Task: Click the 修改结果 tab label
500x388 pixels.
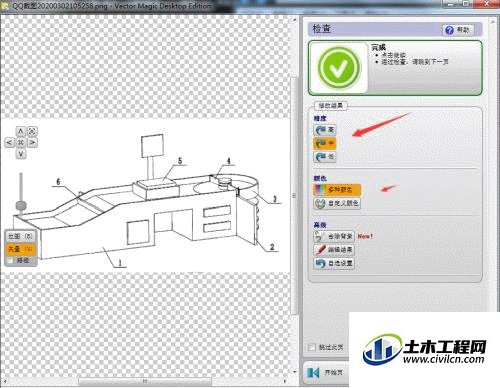Action: coord(331,106)
